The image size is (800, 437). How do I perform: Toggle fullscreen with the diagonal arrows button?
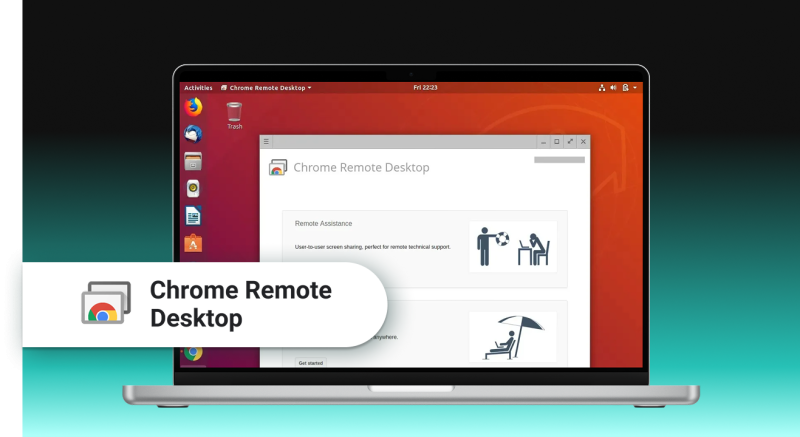coord(570,142)
